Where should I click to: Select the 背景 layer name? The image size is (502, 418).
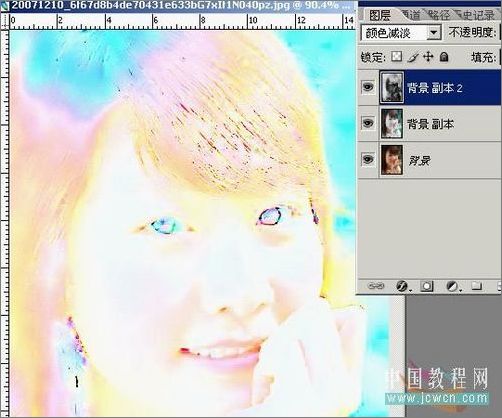pos(419,161)
